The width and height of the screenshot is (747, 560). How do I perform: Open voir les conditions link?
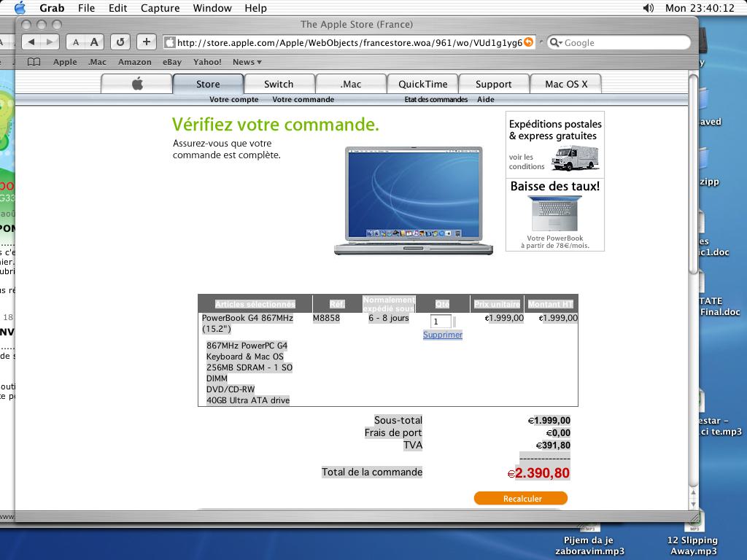(x=527, y=162)
